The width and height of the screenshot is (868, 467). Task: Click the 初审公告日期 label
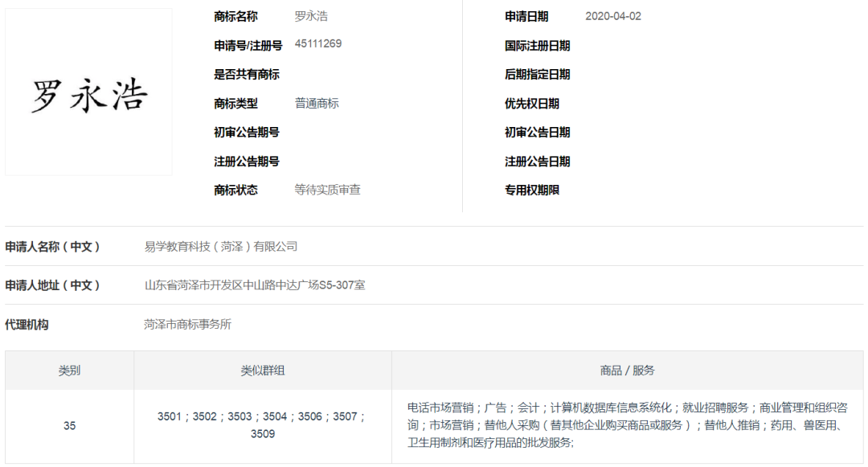(x=537, y=133)
